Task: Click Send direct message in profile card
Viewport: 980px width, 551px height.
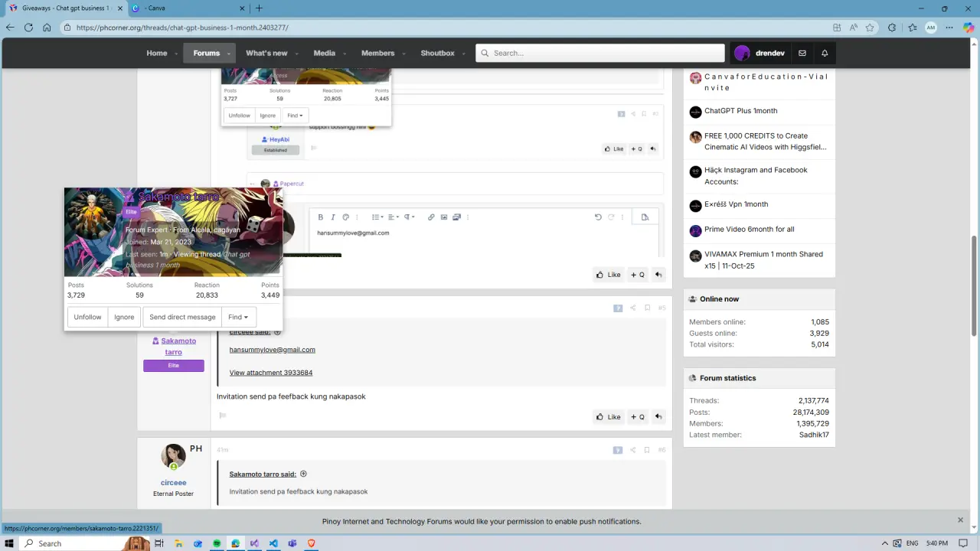Action: (182, 317)
